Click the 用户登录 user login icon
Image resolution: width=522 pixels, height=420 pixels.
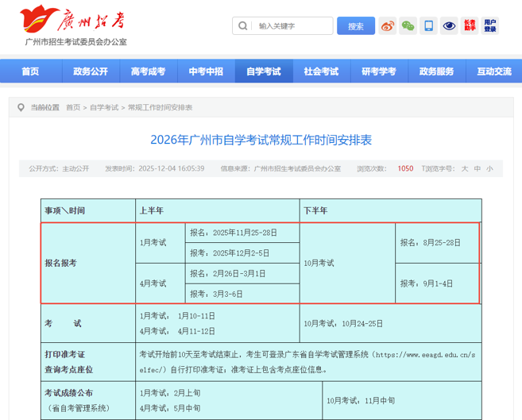click(490, 26)
